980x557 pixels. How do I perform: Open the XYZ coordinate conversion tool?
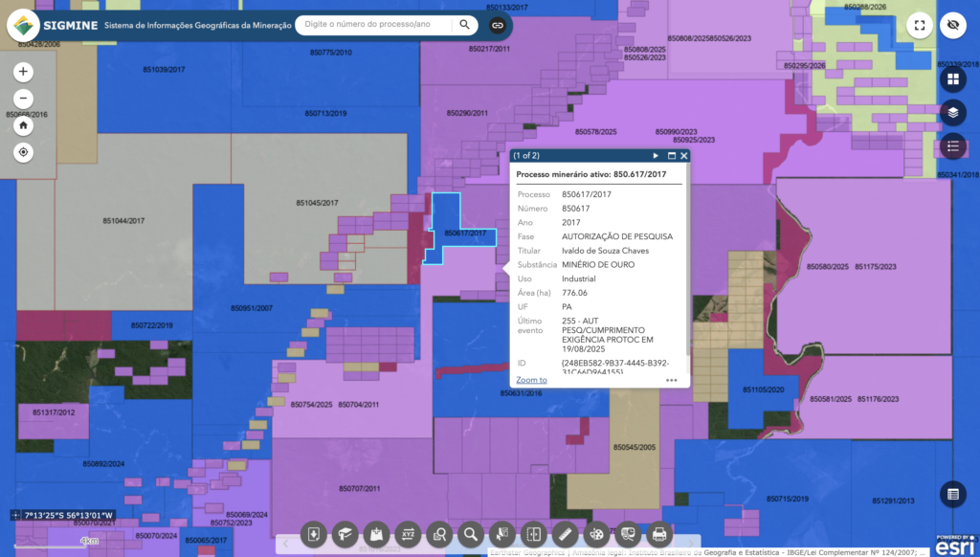tap(408, 534)
